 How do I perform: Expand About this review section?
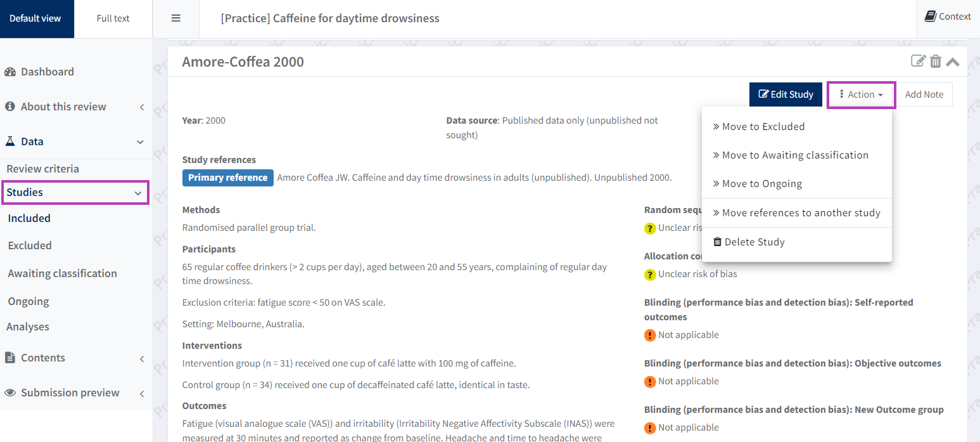pyautogui.click(x=141, y=107)
